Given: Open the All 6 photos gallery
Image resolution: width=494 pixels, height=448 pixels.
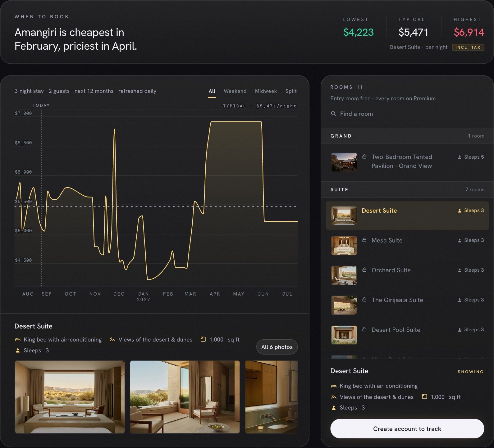Looking at the screenshot, I should click(x=277, y=347).
